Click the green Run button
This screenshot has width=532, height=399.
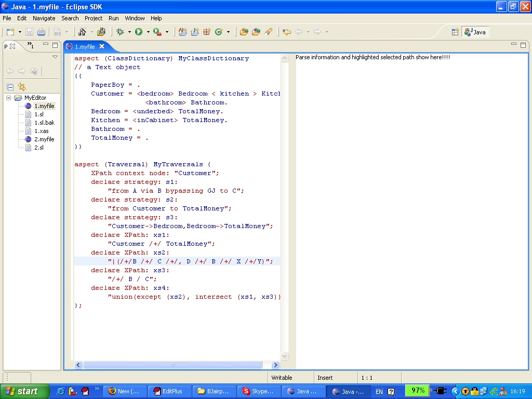139,32
